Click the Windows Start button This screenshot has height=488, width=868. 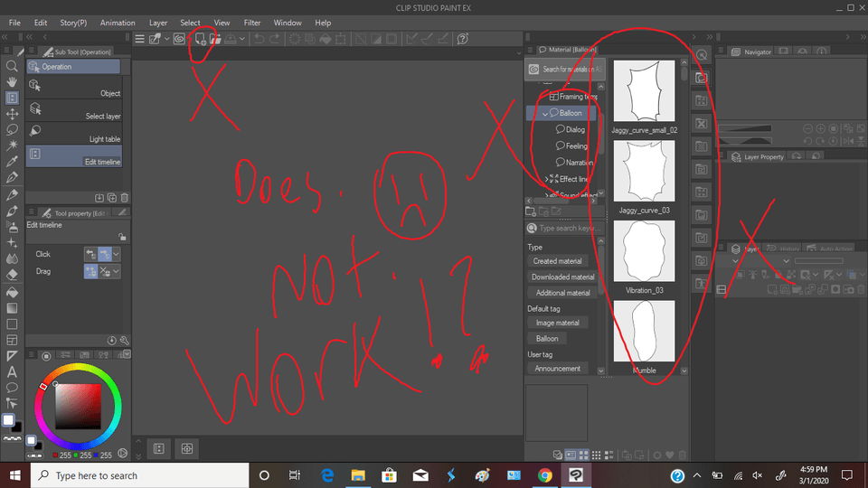point(15,475)
